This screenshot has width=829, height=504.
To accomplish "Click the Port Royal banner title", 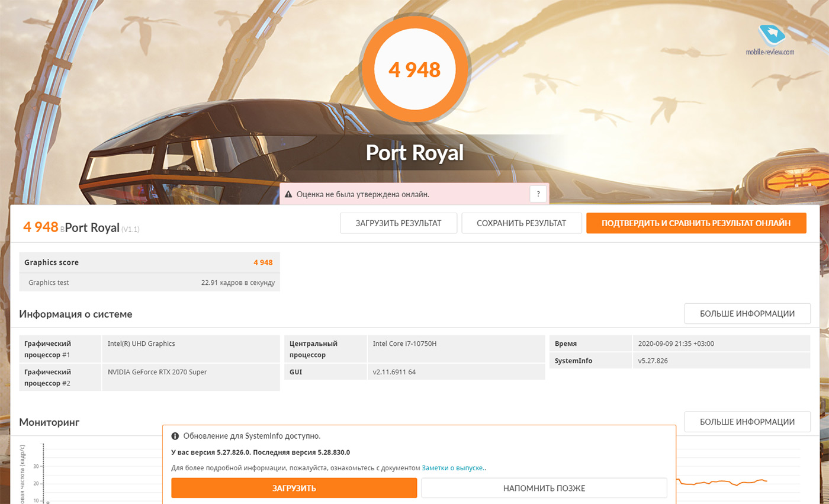I will coord(415,152).
